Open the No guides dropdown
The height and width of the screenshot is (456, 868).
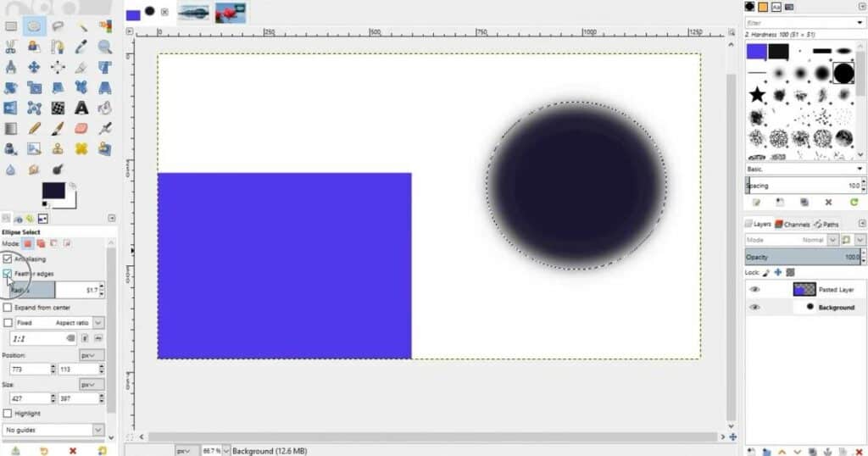53,430
